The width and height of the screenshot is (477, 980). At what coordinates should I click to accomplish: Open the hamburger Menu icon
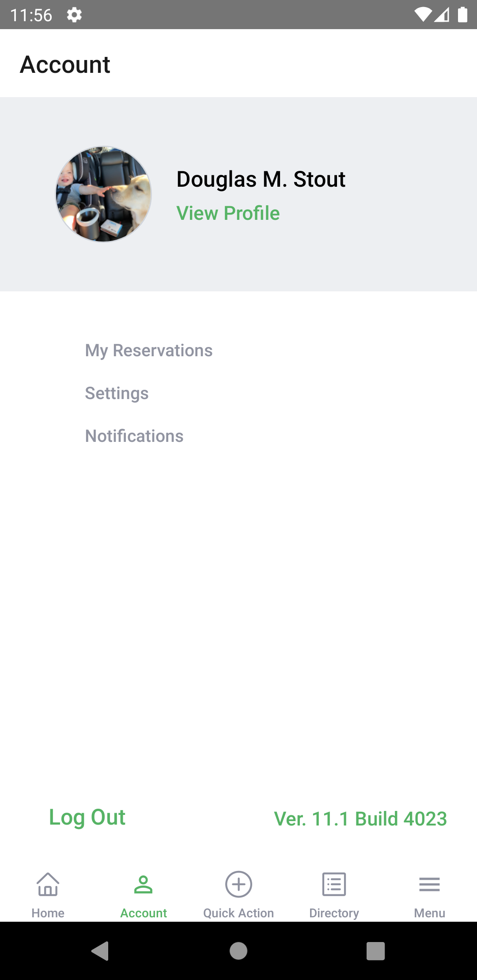429,884
